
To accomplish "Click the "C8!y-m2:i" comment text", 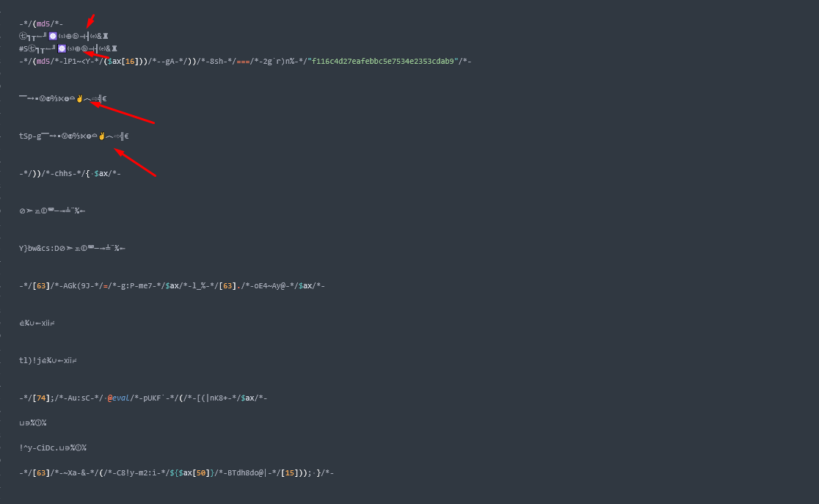I will (136, 472).
